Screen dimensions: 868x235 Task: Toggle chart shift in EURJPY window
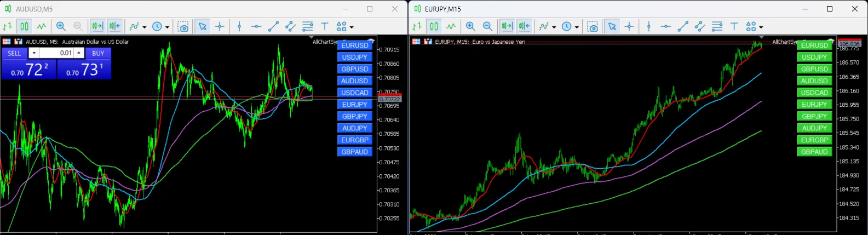[524, 26]
